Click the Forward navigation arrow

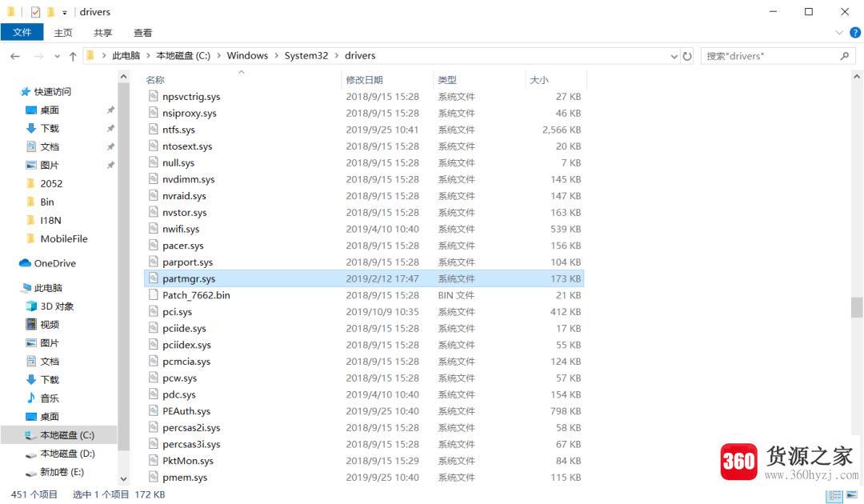click(38, 56)
